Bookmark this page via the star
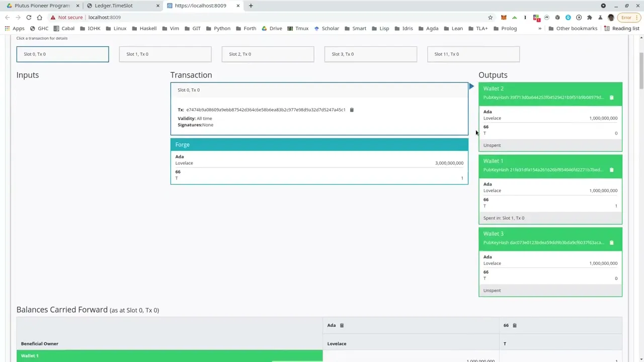Viewport: 644px width, 362px height. point(490,17)
